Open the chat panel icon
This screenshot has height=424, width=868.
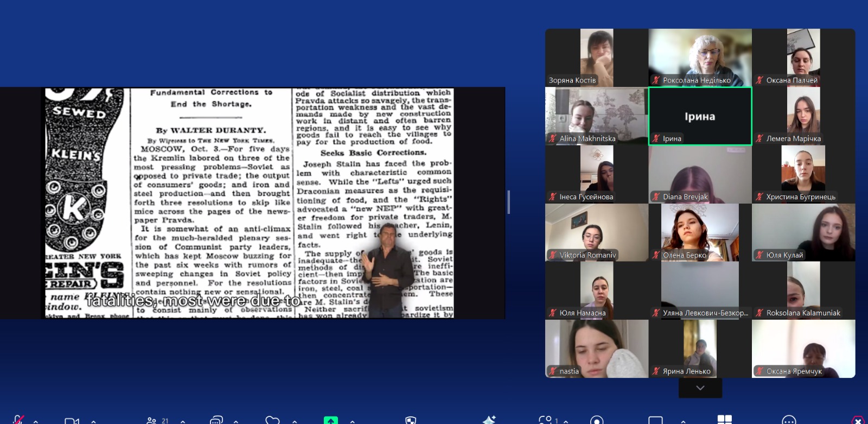pos(216,421)
